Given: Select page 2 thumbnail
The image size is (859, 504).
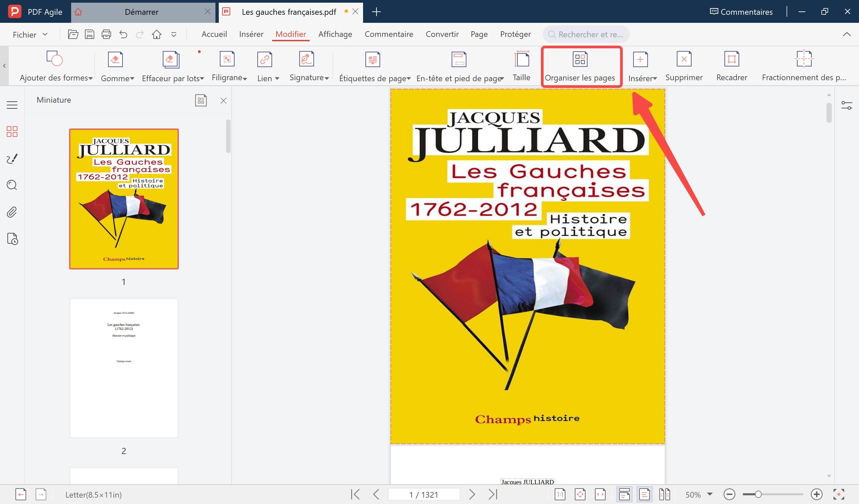Looking at the screenshot, I should point(124,368).
